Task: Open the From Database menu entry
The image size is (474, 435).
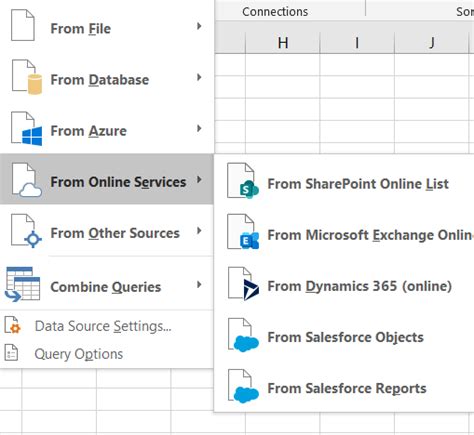Action: point(107,77)
